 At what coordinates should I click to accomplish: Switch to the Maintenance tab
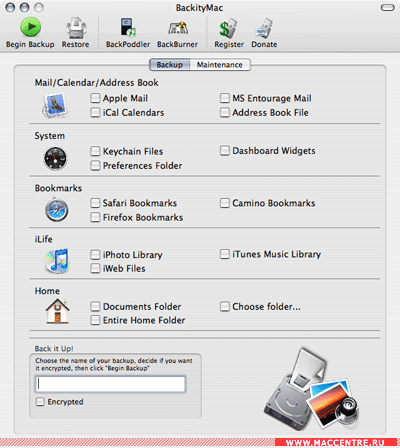[220, 65]
